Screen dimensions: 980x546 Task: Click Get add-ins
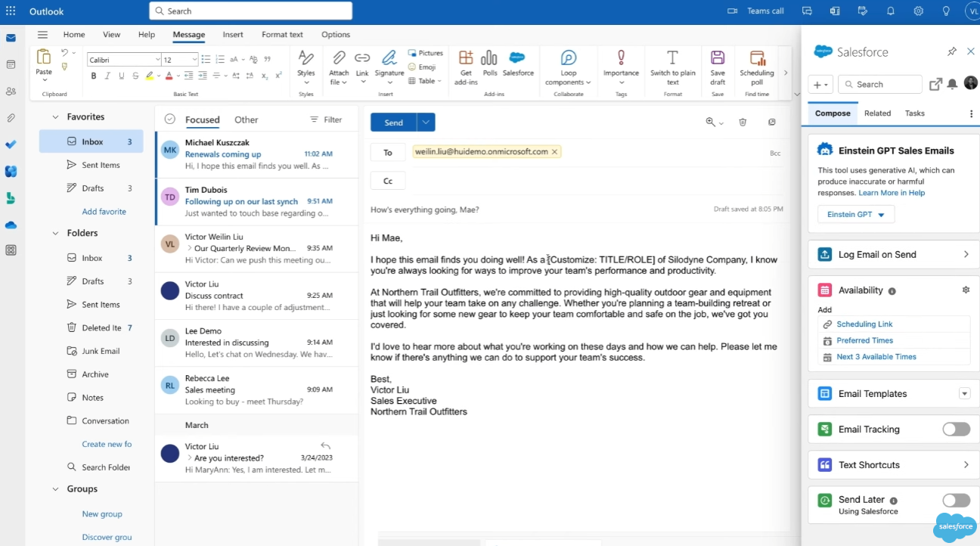(x=466, y=67)
